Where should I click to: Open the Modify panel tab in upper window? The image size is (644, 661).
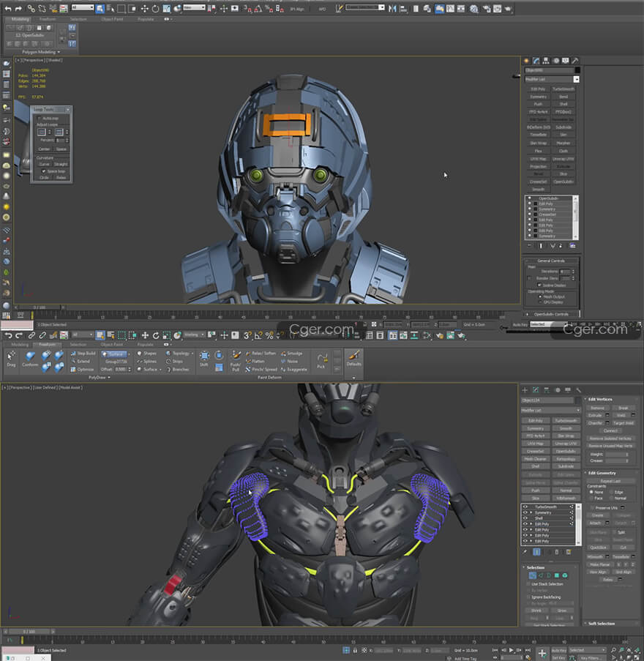(536, 61)
